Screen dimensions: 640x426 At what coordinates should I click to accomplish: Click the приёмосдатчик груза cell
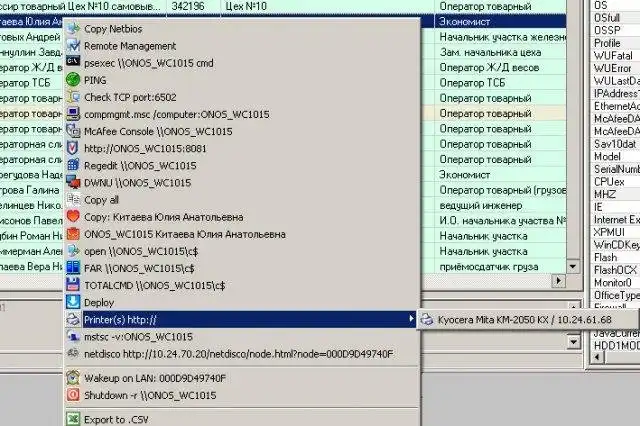click(500, 266)
